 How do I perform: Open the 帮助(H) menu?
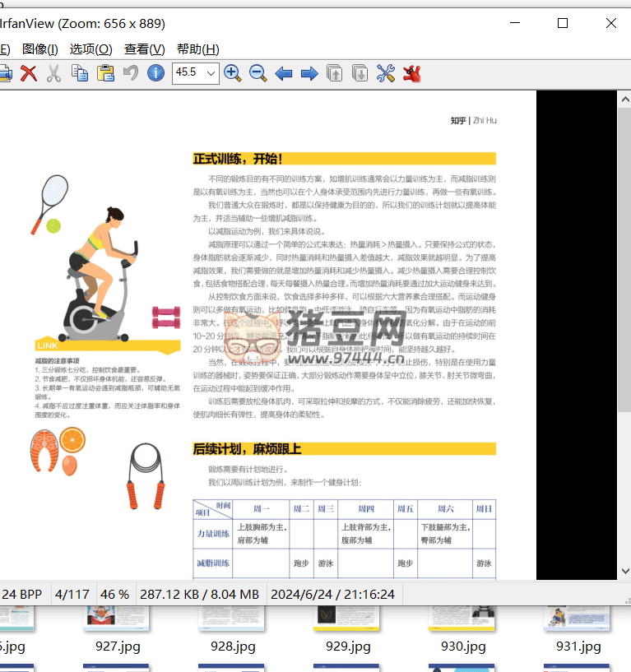coord(197,49)
